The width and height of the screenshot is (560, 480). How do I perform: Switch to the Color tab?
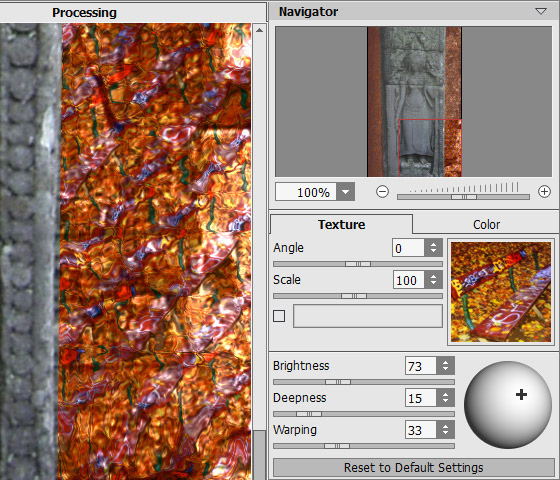(486, 225)
